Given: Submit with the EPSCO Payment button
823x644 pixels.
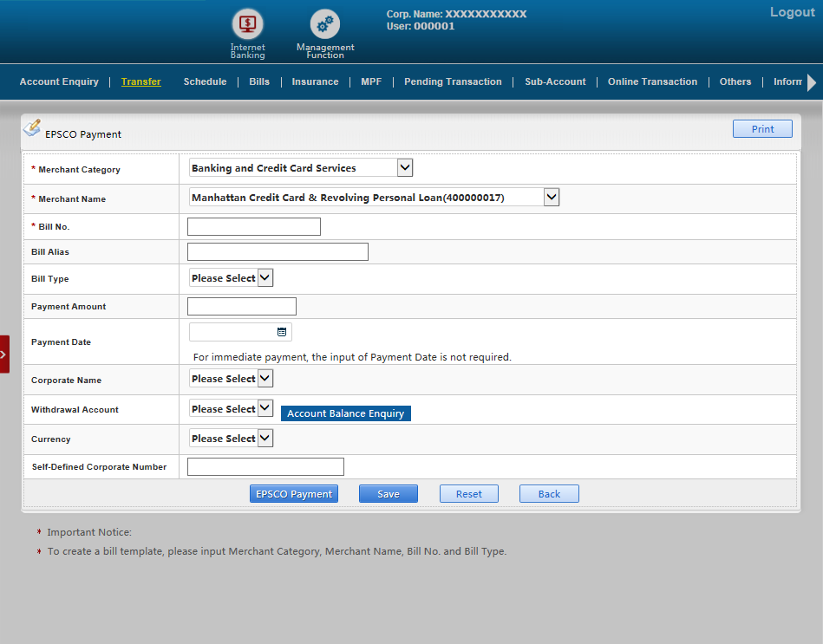Looking at the screenshot, I should coord(294,494).
